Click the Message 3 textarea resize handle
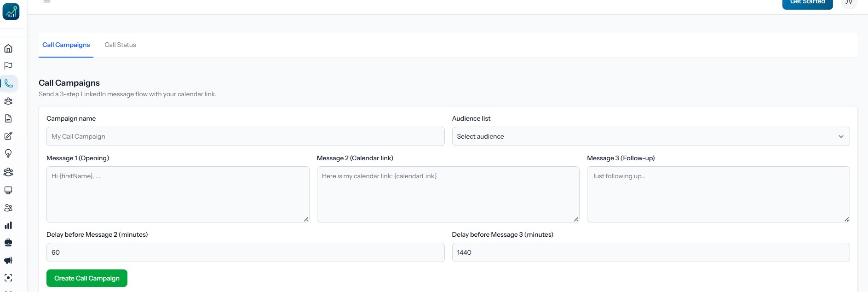The image size is (868, 292). 847,219
